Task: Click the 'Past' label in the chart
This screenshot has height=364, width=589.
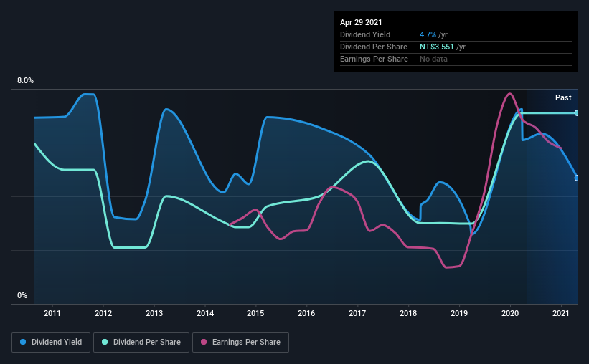Action: click(x=563, y=97)
